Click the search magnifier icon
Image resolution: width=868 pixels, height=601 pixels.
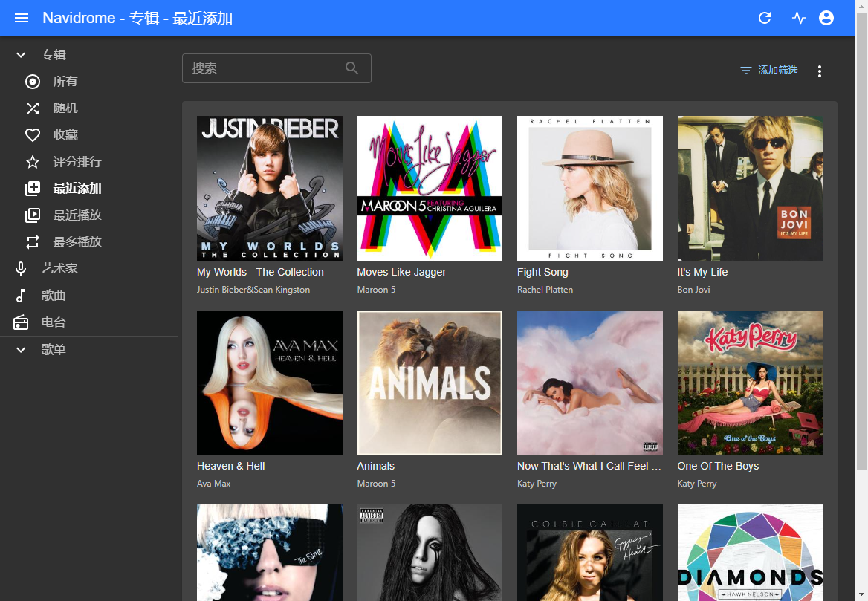pyautogui.click(x=352, y=68)
